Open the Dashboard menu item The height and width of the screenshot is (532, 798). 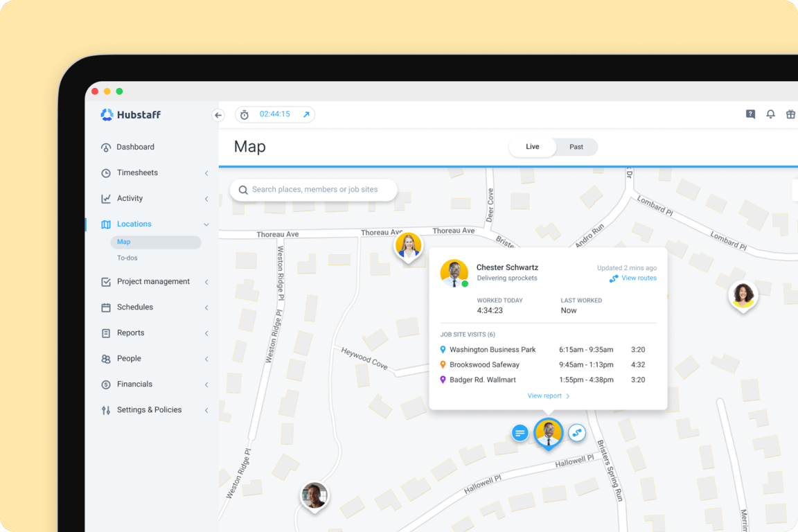(136, 147)
